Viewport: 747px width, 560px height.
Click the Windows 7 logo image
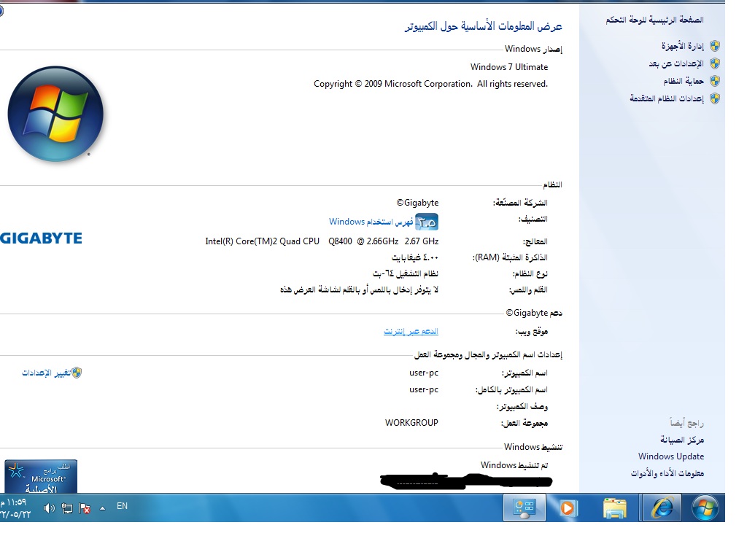55,114
